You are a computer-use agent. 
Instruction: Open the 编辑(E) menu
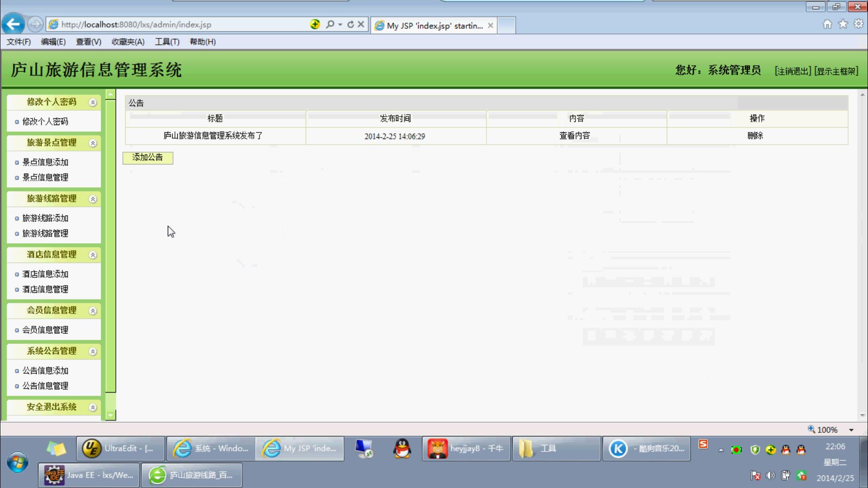(x=53, y=42)
